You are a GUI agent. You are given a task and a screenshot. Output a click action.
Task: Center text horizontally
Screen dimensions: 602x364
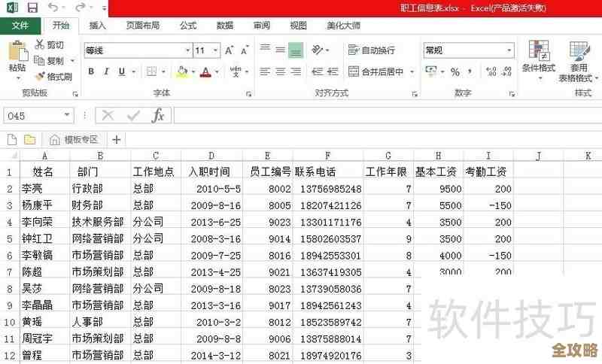click(281, 71)
